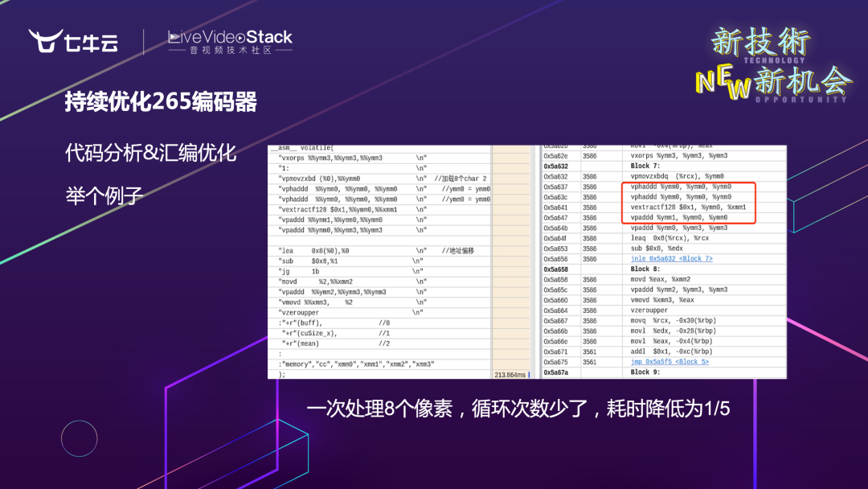Click the 213.864ms timing value
The image size is (868, 489).
508,373
